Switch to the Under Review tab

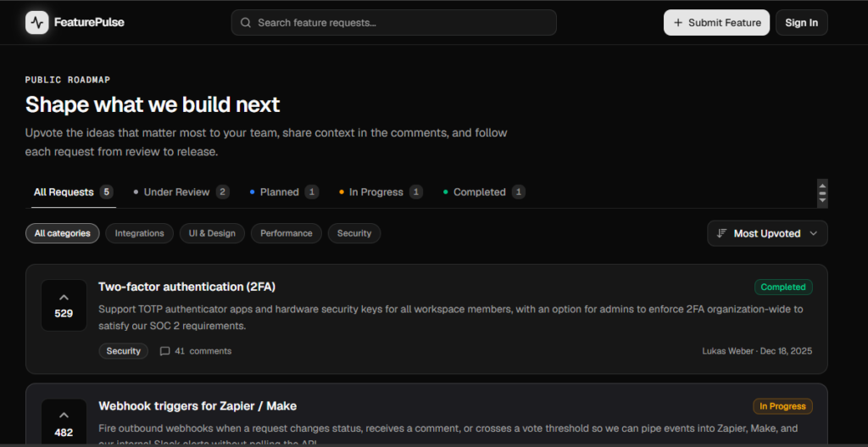[x=181, y=193]
